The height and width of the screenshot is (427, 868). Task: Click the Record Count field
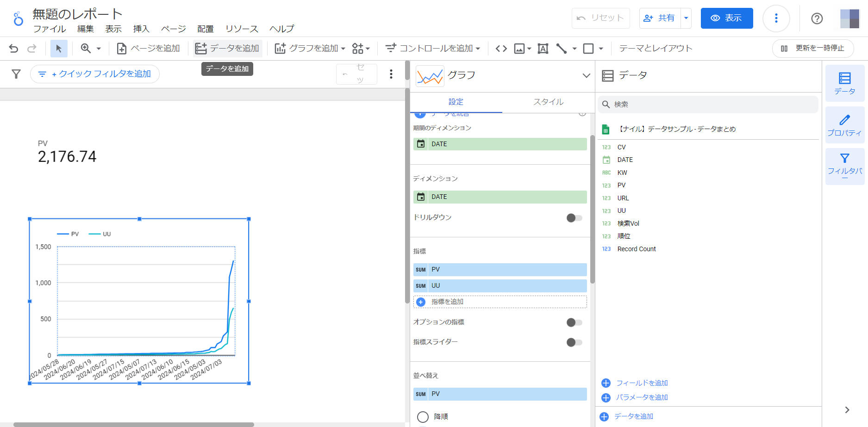(637, 249)
